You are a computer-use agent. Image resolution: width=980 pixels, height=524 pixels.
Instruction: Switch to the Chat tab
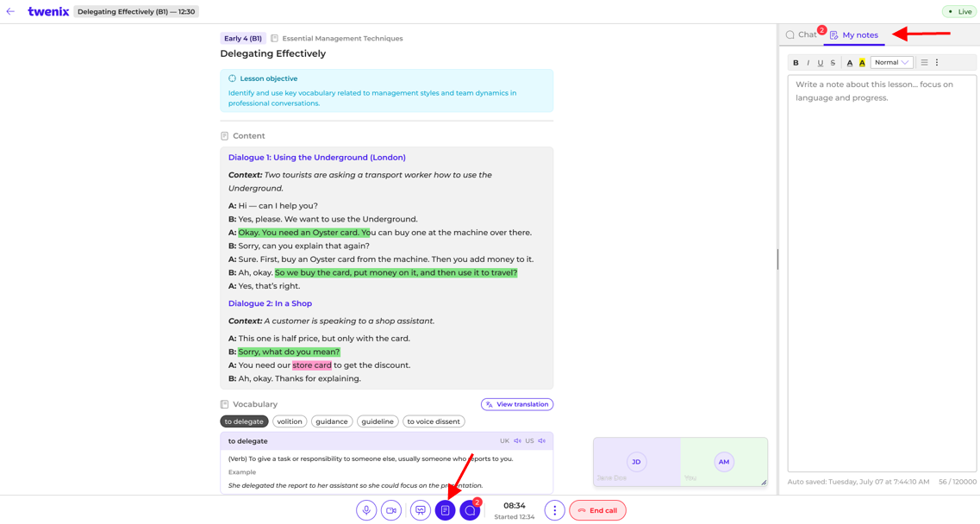pos(802,35)
